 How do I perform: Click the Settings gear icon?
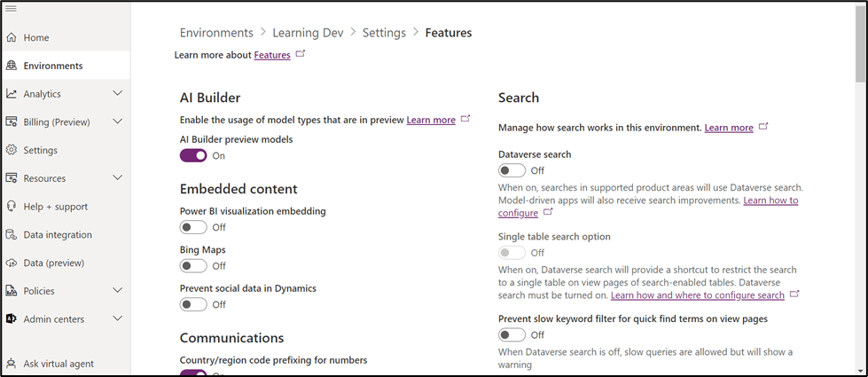click(x=12, y=151)
